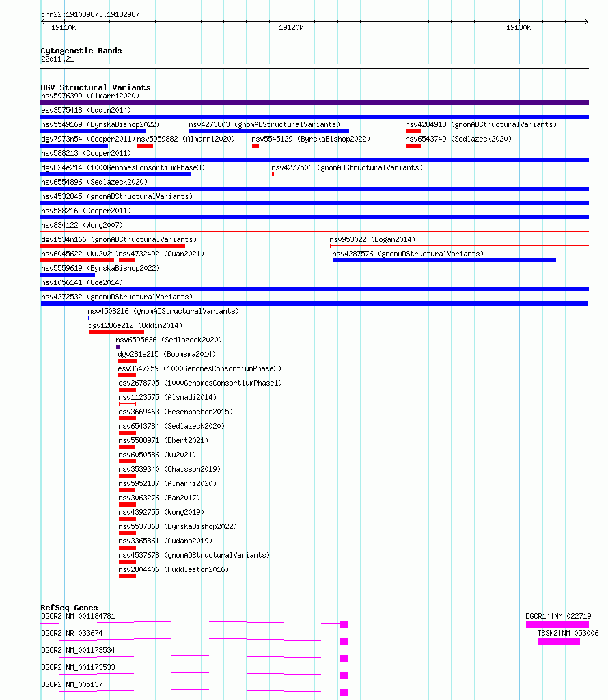Click nsv1123575 (Alsmadi2014) label
The image size is (608, 700).
click(167, 397)
